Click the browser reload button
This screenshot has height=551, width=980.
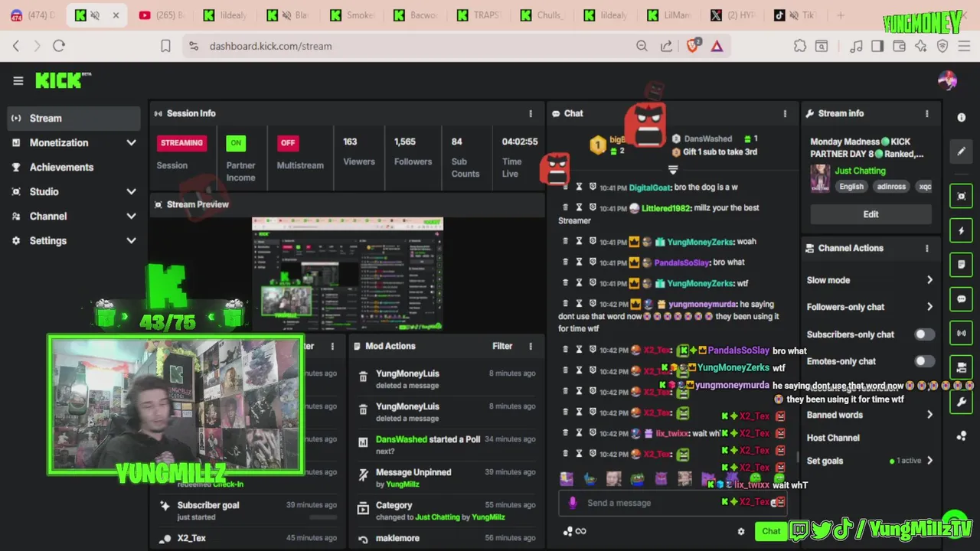59,46
